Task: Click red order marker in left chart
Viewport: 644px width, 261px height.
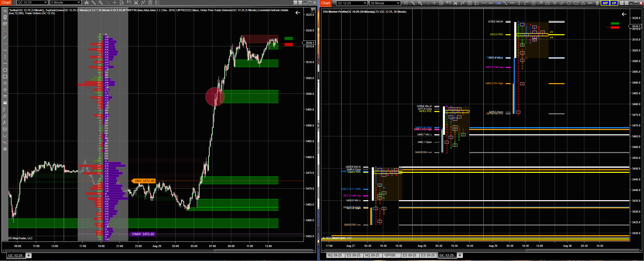Action: click(289, 44)
